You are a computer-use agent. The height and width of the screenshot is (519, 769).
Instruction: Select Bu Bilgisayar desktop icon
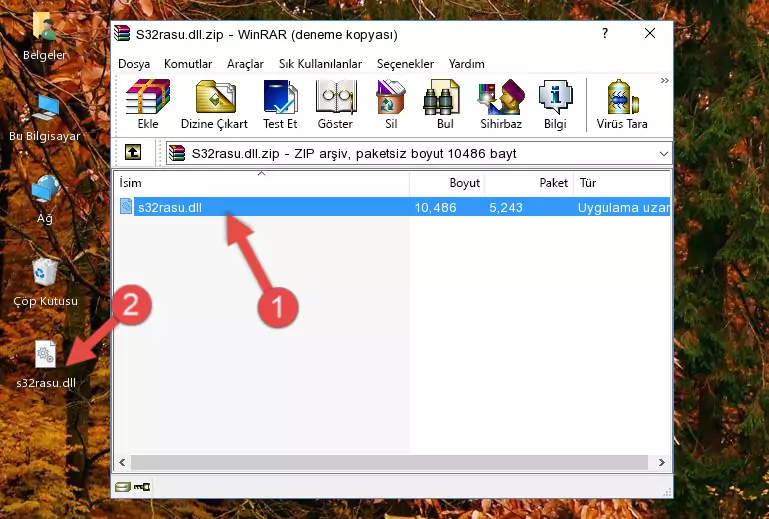click(x=45, y=118)
